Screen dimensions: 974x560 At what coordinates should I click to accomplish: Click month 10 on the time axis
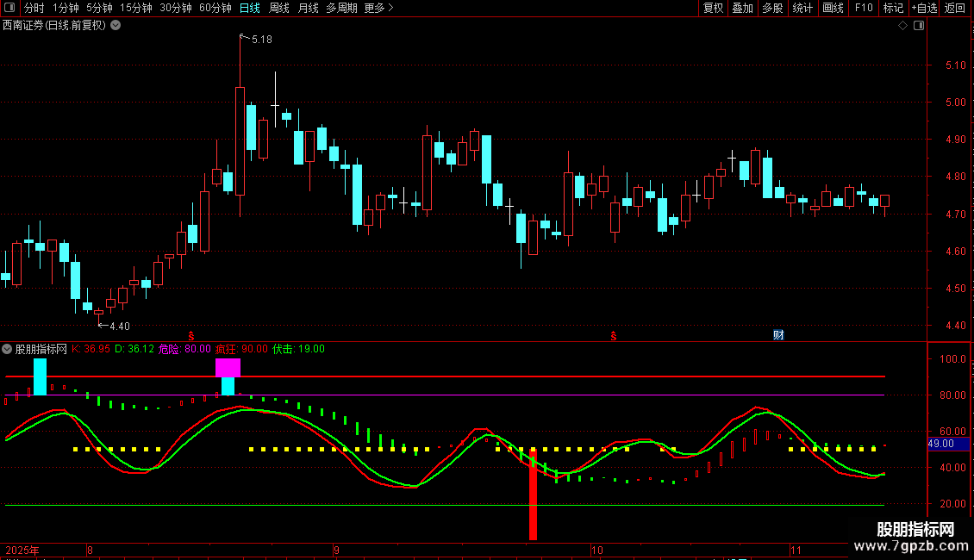coord(597,551)
